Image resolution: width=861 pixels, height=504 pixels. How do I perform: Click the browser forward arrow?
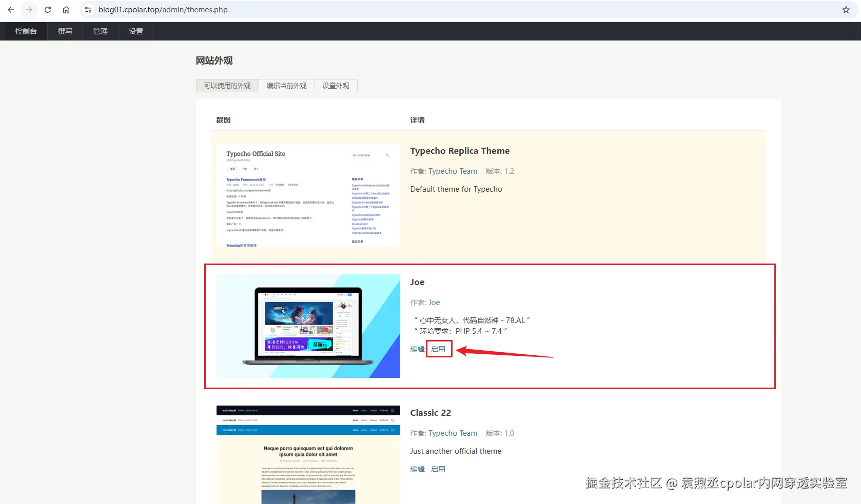[x=29, y=10]
